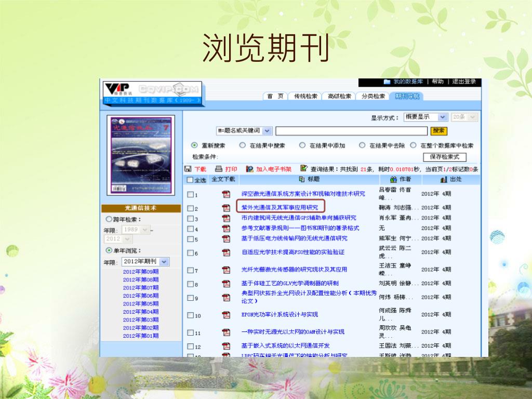Tick the checkbox for row 2
The height and width of the screenshot is (399, 532).
[x=191, y=208]
